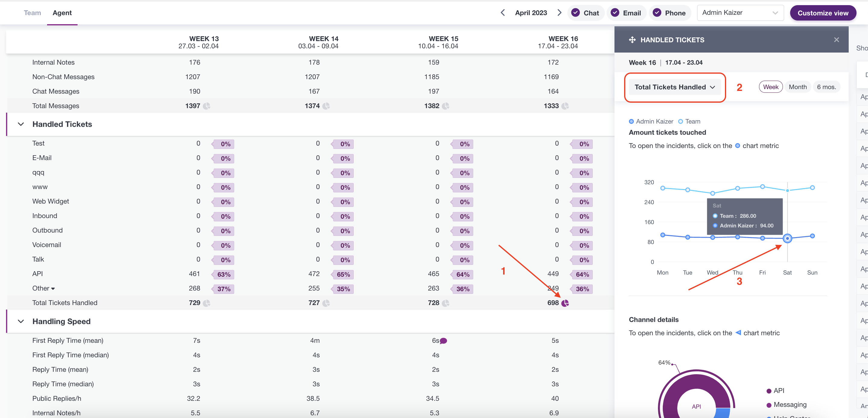The width and height of the screenshot is (868, 418).
Task: Click the 63% API badge for Week 13
Action: [223, 275]
